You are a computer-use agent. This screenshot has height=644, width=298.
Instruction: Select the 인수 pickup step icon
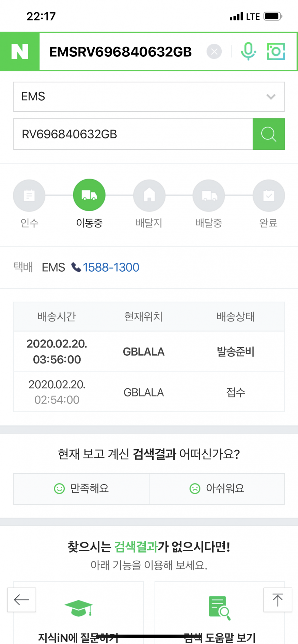(29, 196)
